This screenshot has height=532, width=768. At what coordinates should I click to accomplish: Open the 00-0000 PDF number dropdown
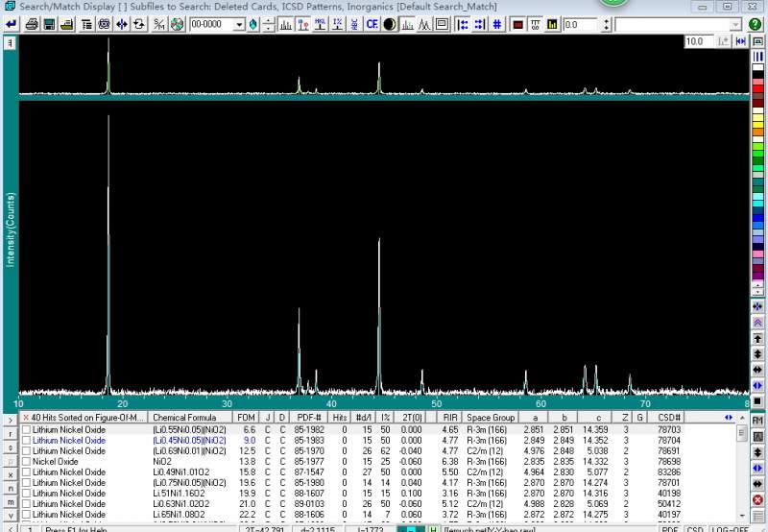point(239,25)
